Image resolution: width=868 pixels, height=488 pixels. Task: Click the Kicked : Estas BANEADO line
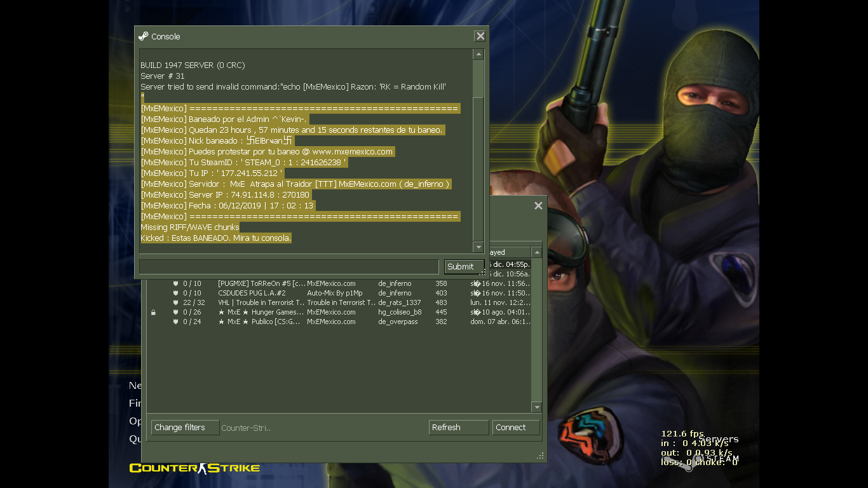pyautogui.click(x=216, y=238)
